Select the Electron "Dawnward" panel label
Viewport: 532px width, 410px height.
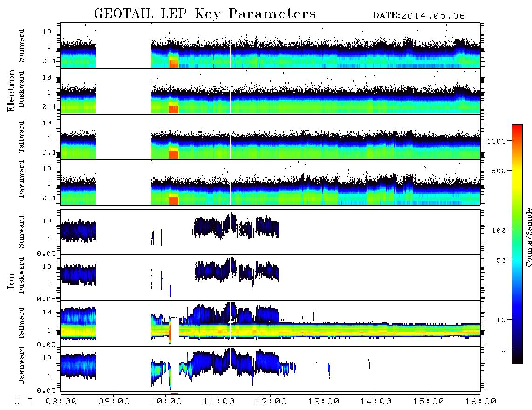click(x=21, y=179)
